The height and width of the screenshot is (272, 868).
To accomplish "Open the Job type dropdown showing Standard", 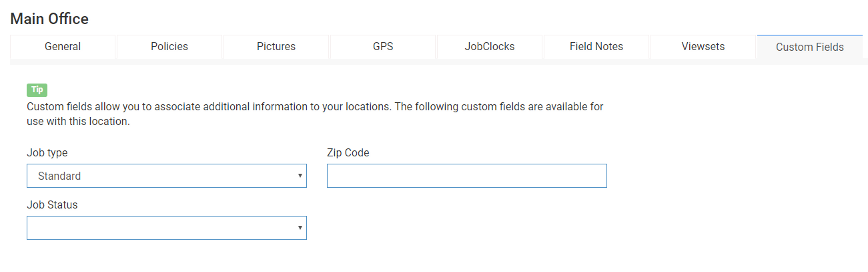I will [167, 176].
